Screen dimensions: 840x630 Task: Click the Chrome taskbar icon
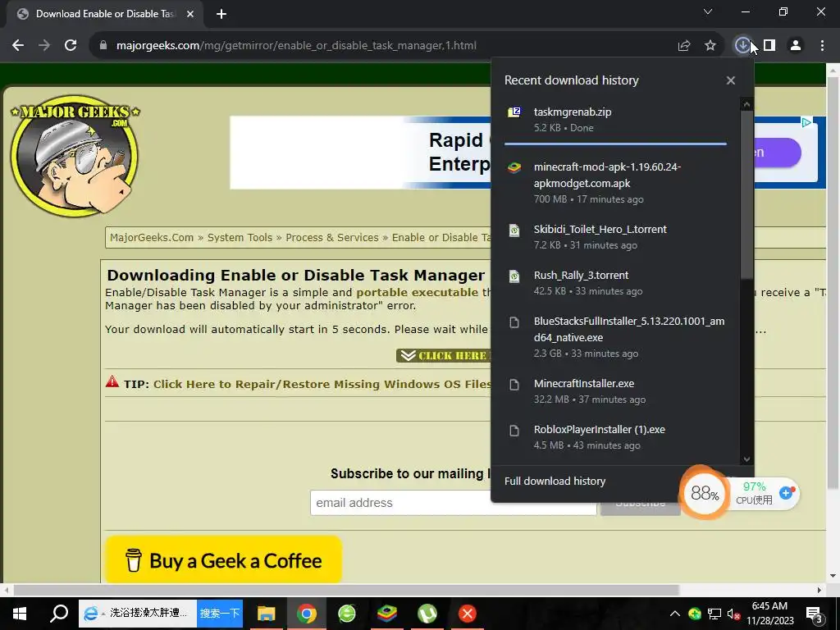(x=307, y=614)
